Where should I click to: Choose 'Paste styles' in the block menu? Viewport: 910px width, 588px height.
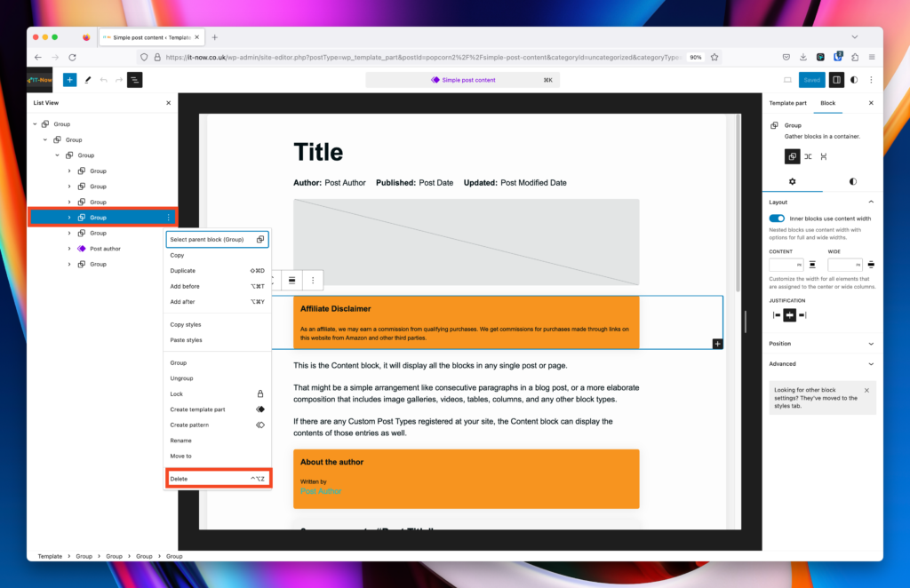click(x=217, y=340)
